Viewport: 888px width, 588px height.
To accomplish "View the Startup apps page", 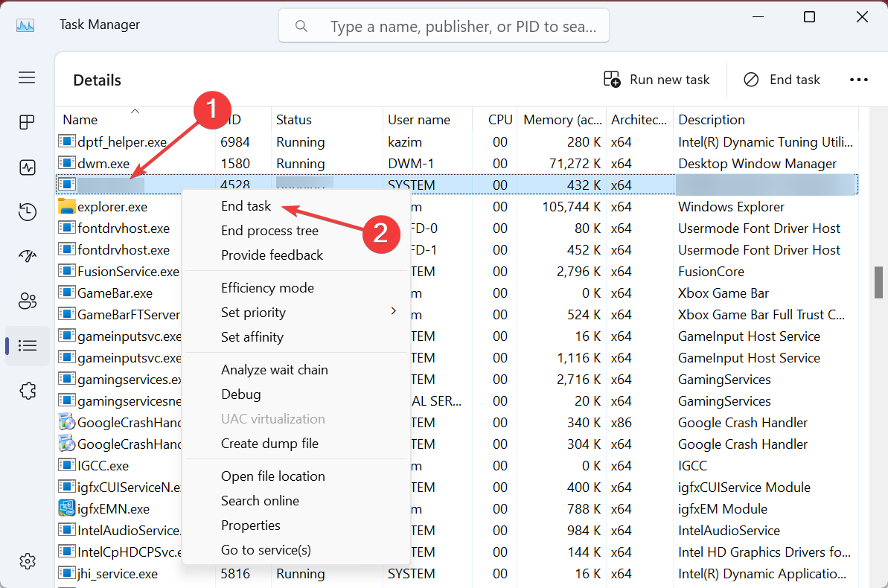I will 27,256.
